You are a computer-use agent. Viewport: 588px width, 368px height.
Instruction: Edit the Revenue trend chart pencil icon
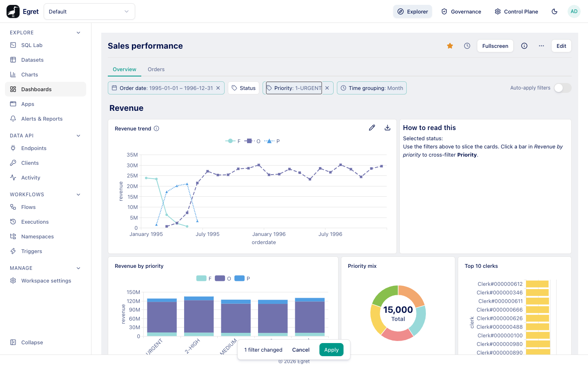(372, 128)
